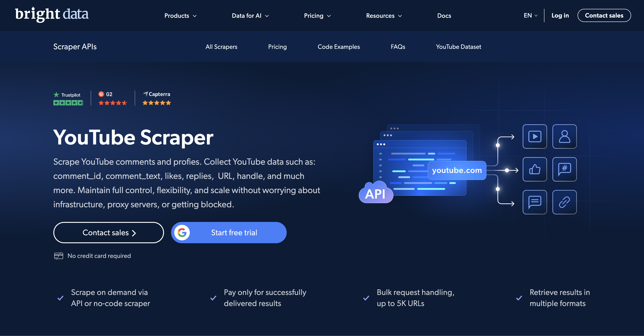The width and height of the screenshot is (644, 336).
Task: Open the Docs menu item
Action: click(444, 16)
